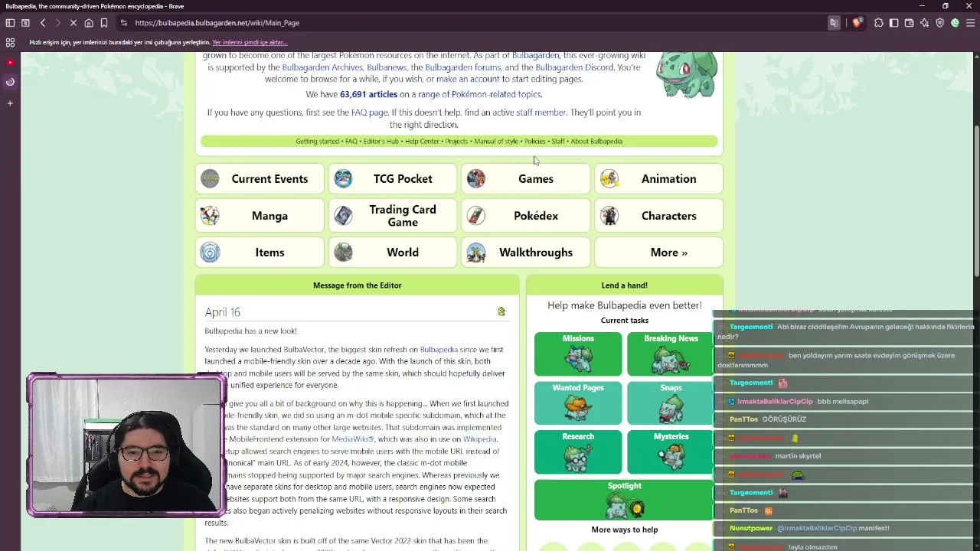Stop the page from loading
The height and width of the screenshot is (551, 980).
73,23
